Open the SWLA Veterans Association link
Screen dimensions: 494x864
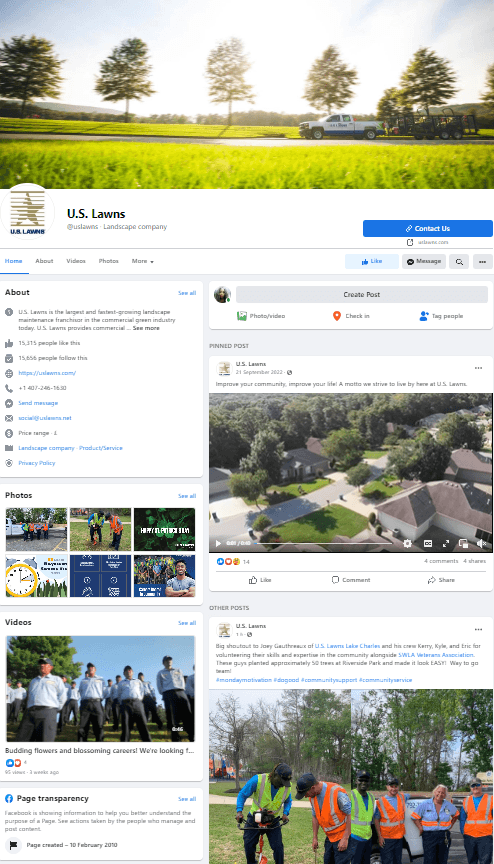click(x=436, y=655)
